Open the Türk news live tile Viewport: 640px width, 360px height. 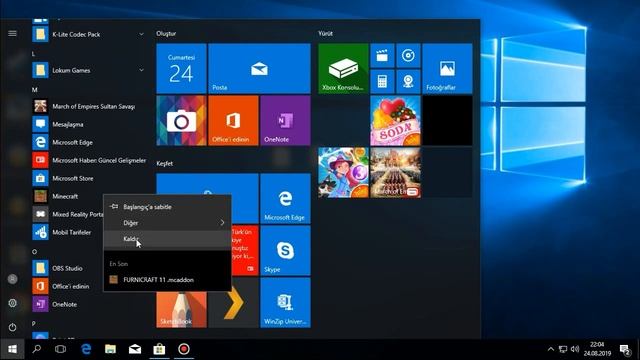(245, 251)
